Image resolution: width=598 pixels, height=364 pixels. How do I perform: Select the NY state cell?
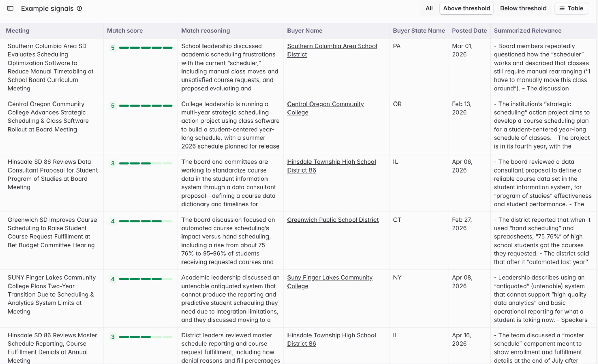tap(397, 277)
